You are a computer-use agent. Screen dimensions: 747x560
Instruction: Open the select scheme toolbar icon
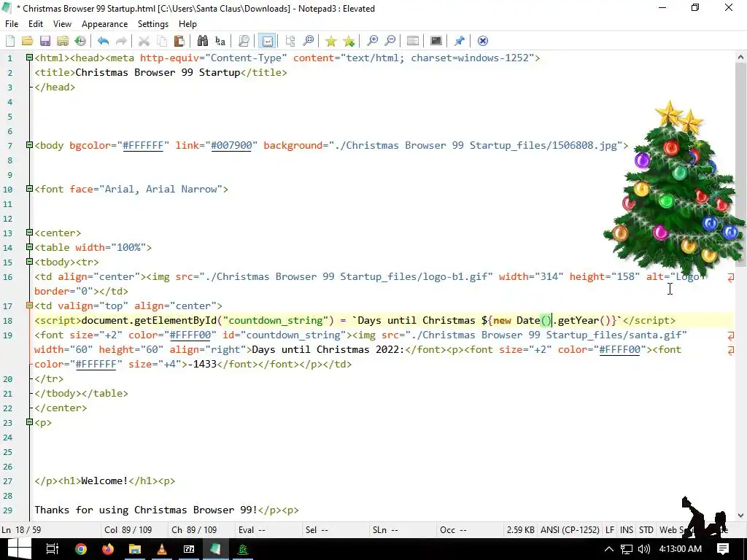413,41
